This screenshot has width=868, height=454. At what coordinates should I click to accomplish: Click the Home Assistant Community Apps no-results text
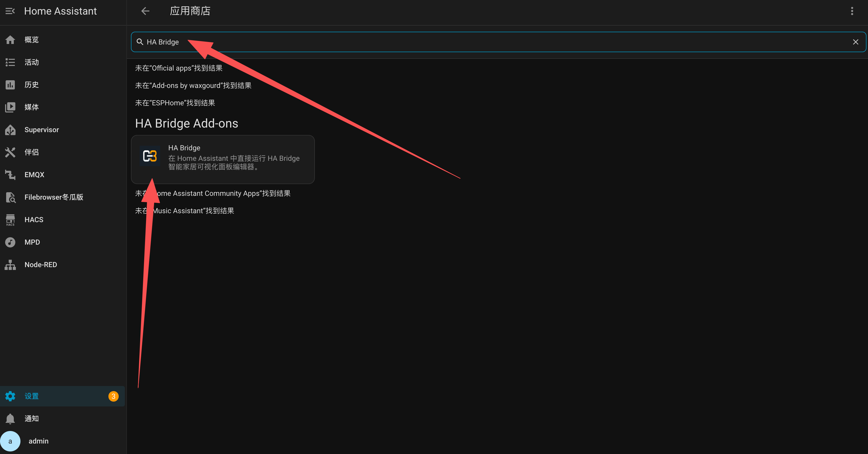point(213,193)
